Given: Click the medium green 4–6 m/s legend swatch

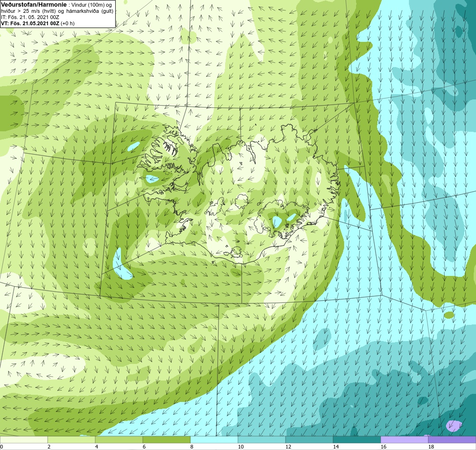Looking at the screenshot, I should coord(119,440).
